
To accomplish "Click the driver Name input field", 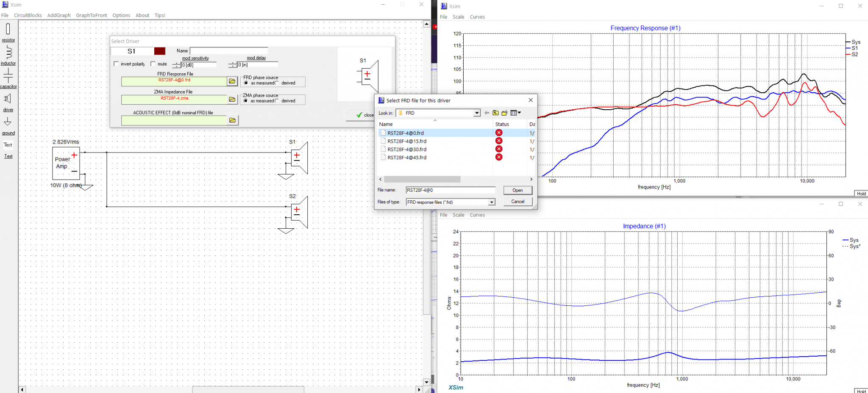I will (x=229, y=51).
